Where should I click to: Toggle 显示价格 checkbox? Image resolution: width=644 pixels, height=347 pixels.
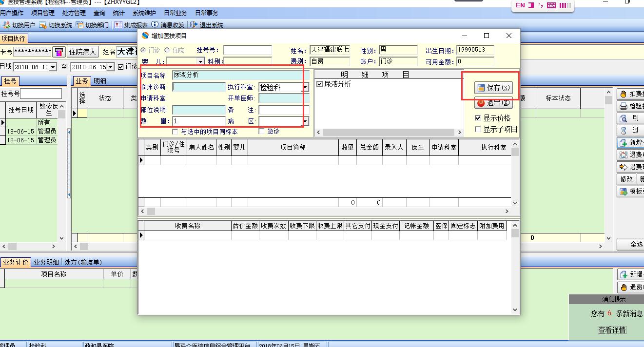click(478, 118)
